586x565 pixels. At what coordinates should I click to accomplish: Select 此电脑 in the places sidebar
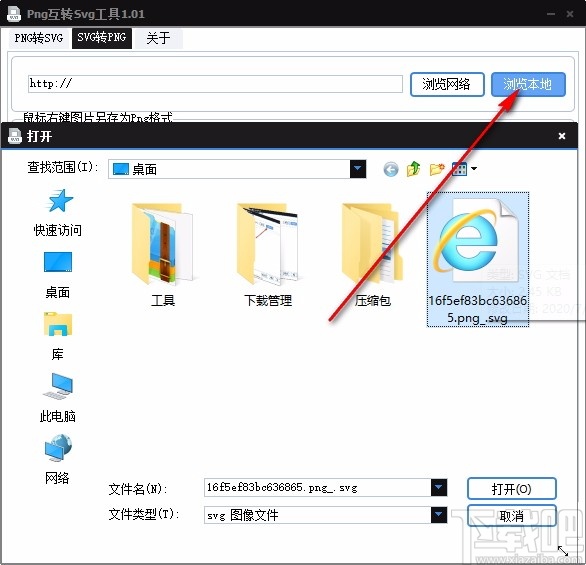point(58,398)
